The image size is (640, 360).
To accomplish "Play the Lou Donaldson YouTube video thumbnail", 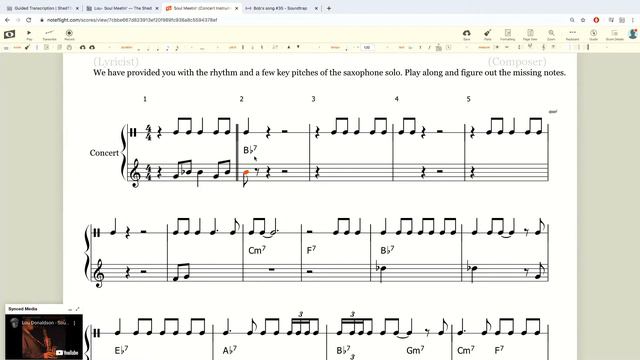I will pyautogui.click(x=44, y=337).
